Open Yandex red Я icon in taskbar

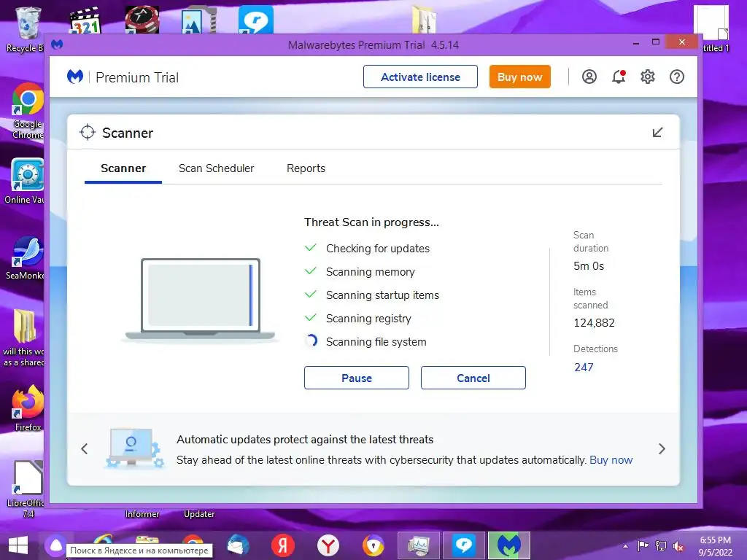point(282,545)
